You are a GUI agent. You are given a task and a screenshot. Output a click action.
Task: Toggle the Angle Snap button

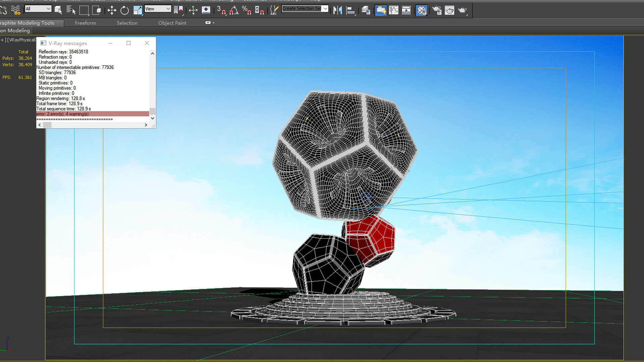pos(234,10)
